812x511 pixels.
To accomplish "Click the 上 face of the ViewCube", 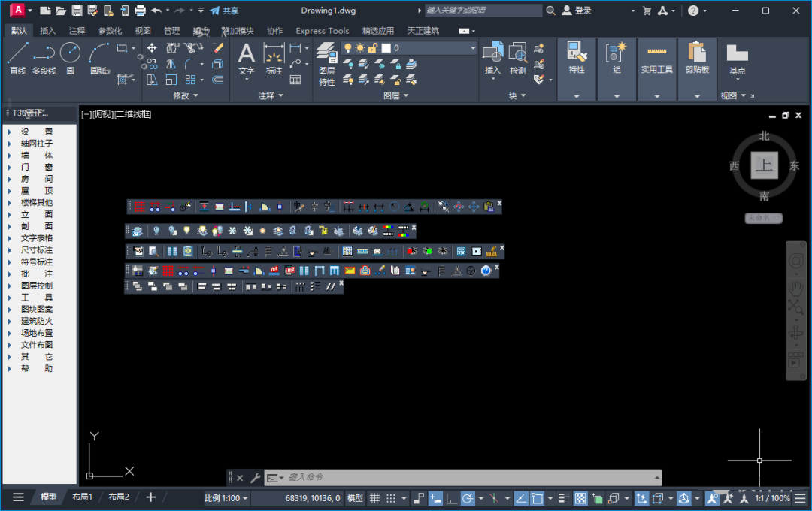I will pos(765,165).
